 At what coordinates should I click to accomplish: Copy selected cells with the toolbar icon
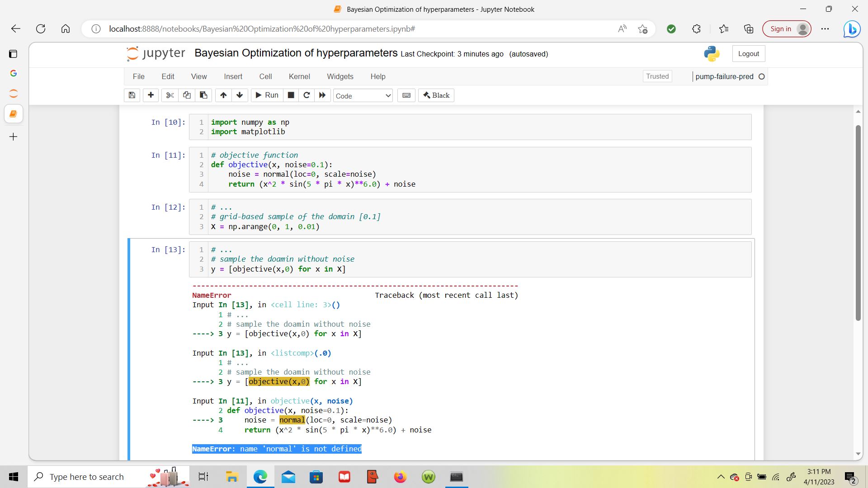coord(187,95)
